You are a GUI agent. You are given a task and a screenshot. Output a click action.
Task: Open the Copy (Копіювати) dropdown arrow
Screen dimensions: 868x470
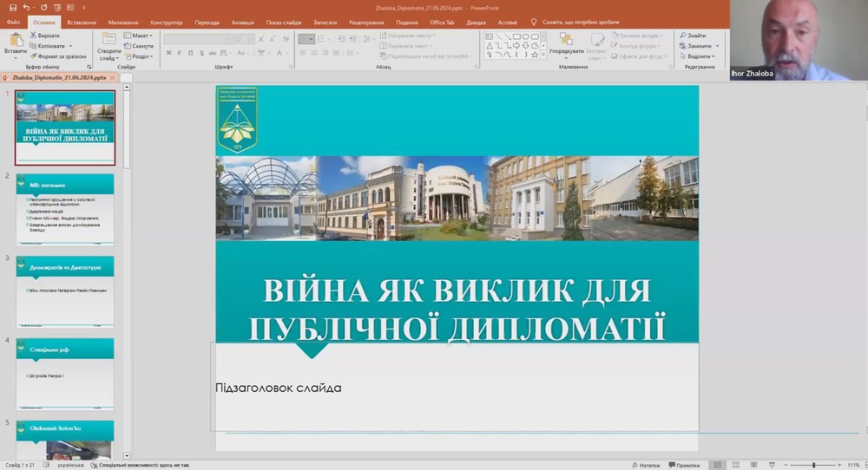point(70,46)
